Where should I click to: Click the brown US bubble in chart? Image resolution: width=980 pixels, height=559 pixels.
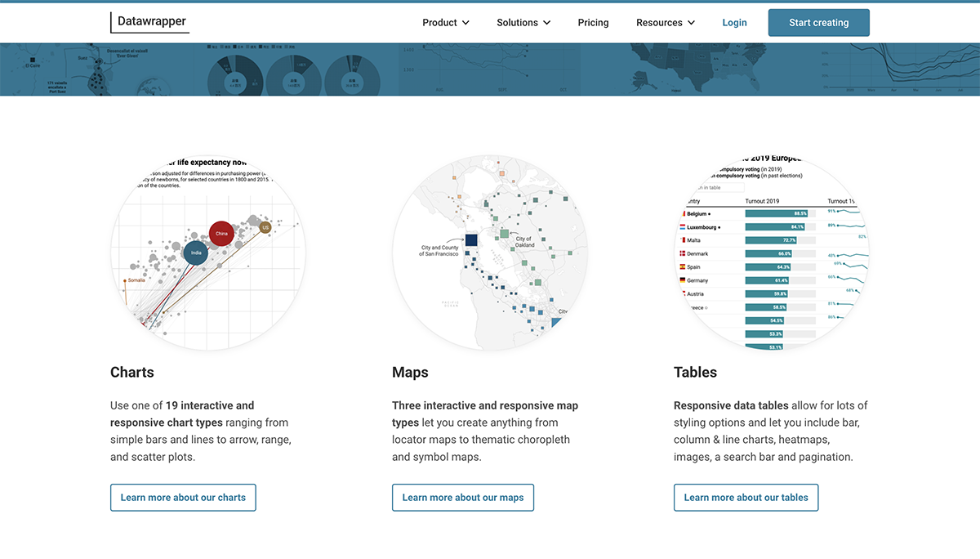tap(265, 227)
